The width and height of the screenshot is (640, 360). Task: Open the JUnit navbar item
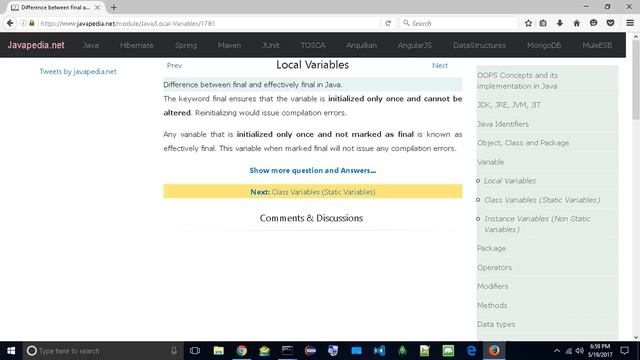(x=271, y=45)
